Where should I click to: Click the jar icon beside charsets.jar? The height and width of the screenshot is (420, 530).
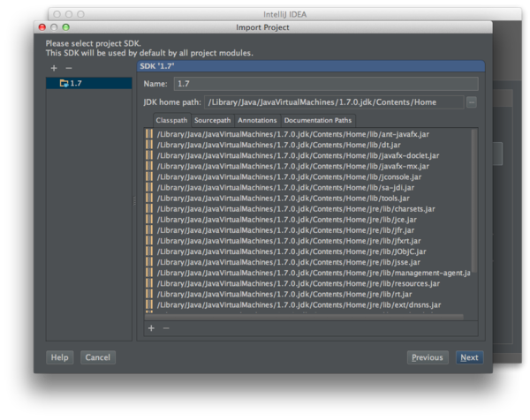click(149, 208)
